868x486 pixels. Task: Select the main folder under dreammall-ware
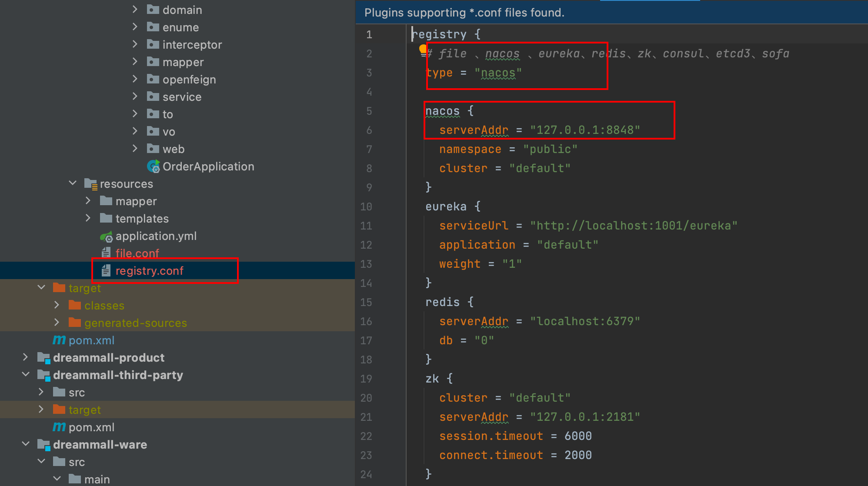[97, 479]
